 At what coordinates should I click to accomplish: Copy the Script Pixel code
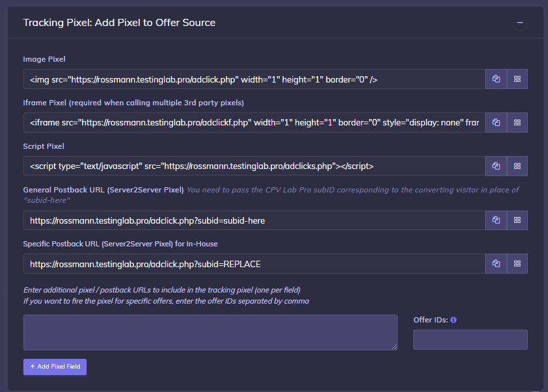coord(496,166)
